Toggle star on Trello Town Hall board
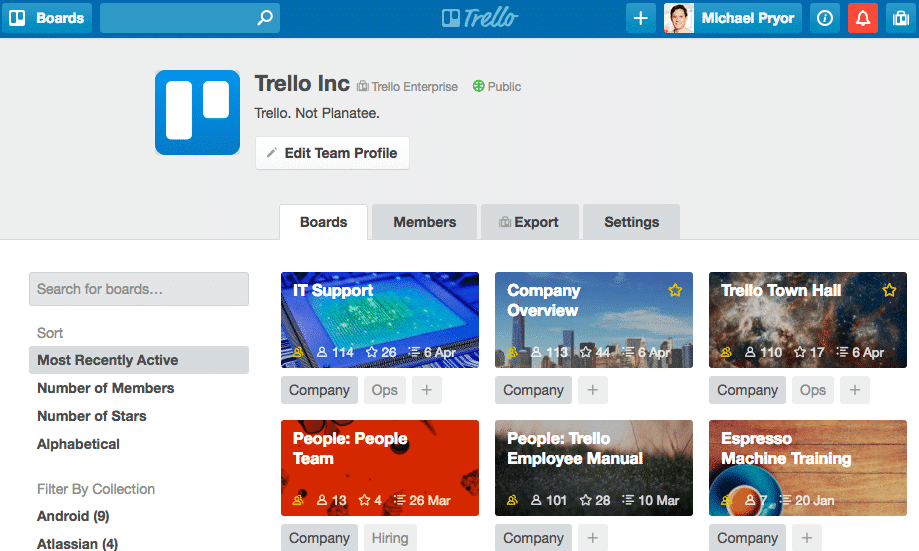The width and height of the screenshot is (919, 551). (x=889, y=290)
